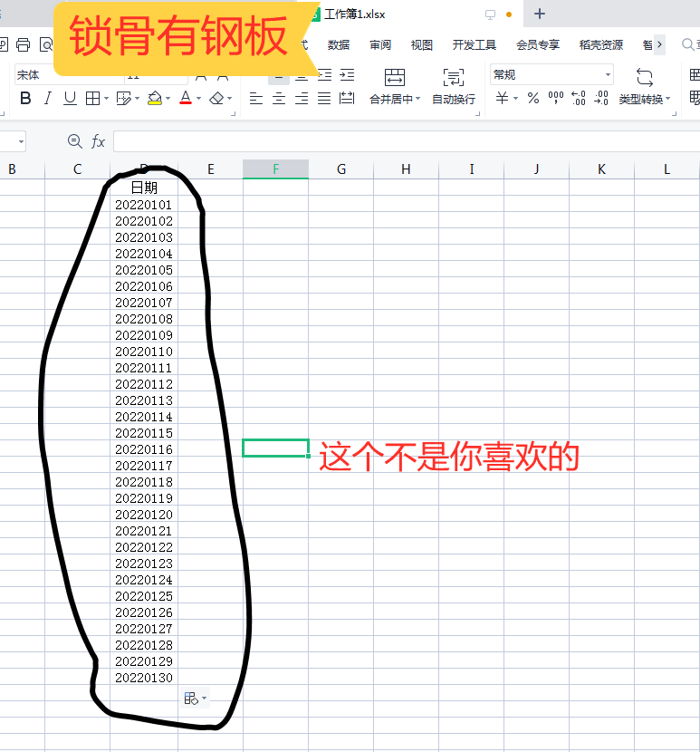700x752 pixels.
Task: Select the cell containing 20220130
Action: click(144, 678)
